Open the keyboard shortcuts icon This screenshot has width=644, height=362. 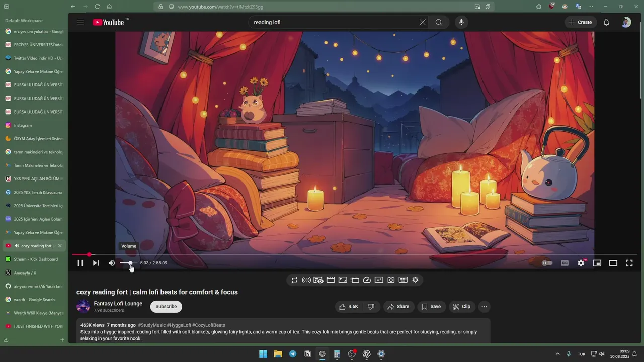403,280
